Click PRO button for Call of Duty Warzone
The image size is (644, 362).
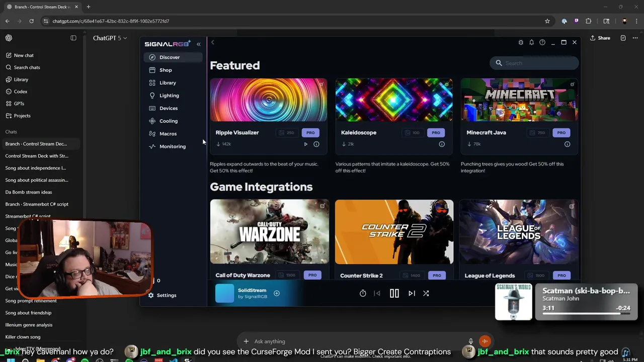click(312, 275)
